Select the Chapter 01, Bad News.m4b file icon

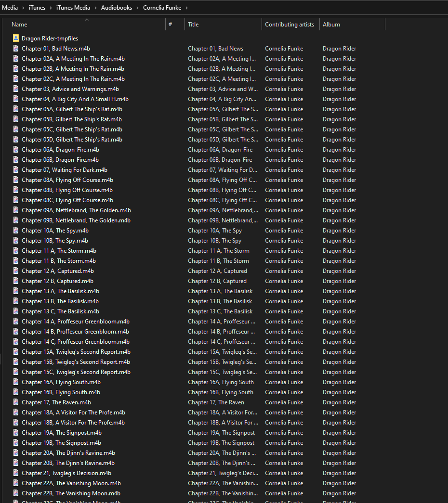(16, 49)
